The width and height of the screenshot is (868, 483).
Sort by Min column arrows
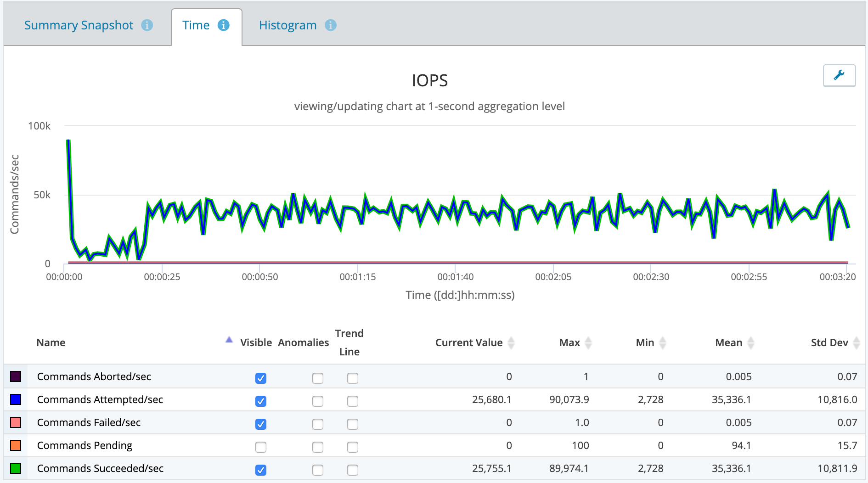point(662,343)
